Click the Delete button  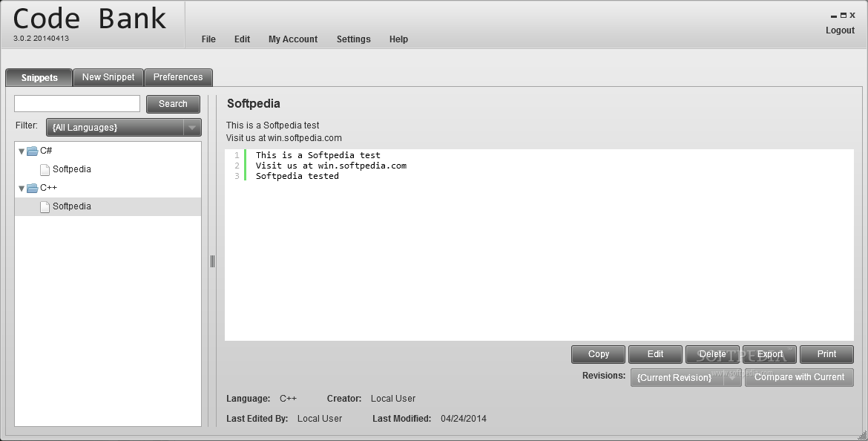[712, 354]
